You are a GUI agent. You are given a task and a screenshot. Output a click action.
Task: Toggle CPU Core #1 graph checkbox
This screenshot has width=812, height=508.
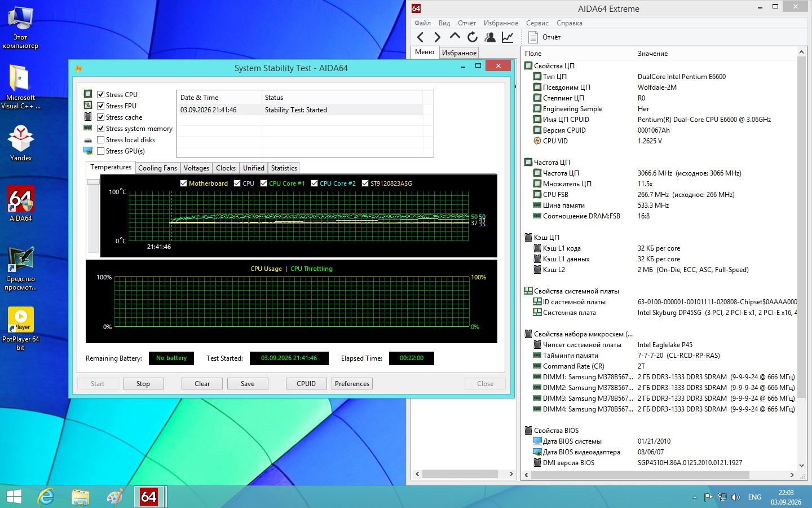[263, 183]
